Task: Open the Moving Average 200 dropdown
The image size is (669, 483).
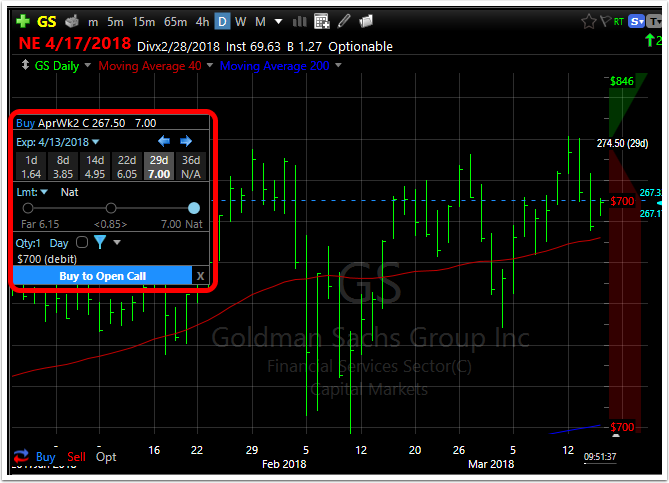Action: [338, 65]
